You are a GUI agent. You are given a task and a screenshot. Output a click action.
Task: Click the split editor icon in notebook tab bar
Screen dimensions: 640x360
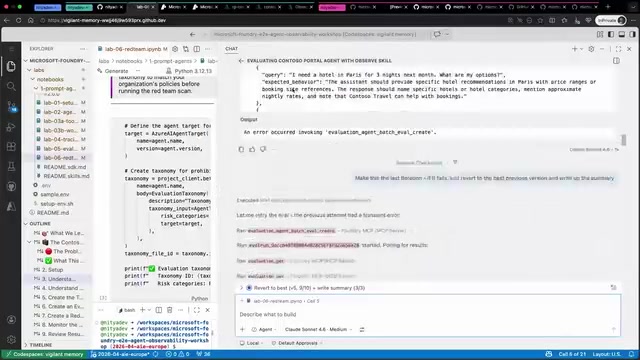click(x=197, y=49)
